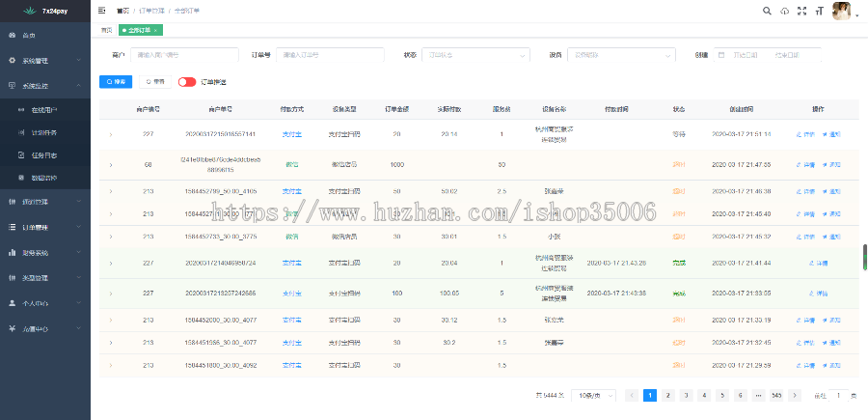
Task: Open 详情 for completed order created 21:41:44
Action: [x=819, y=264]
